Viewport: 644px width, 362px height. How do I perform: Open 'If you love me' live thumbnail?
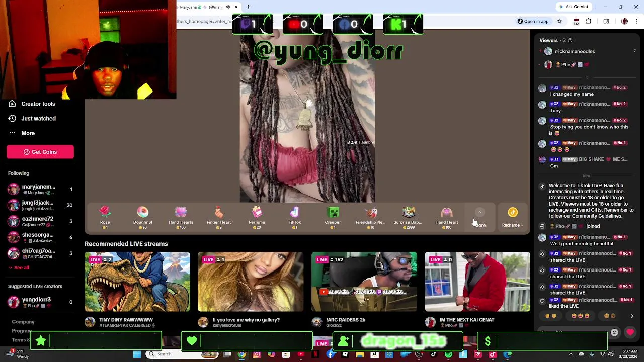tap(251, 282)
